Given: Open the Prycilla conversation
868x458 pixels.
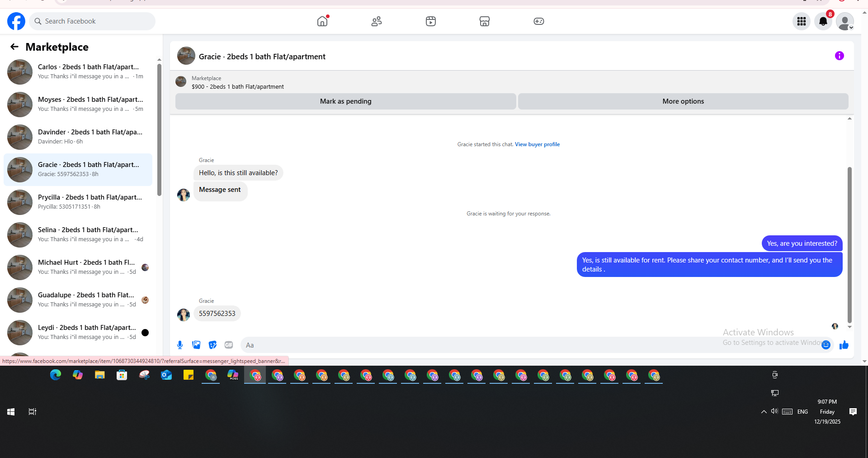Looking at the screenshot, I should tap(78, 202).
